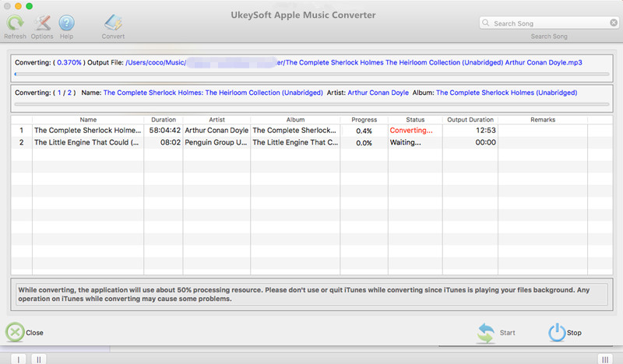Click the file conversion progress bar

point(311,74)
